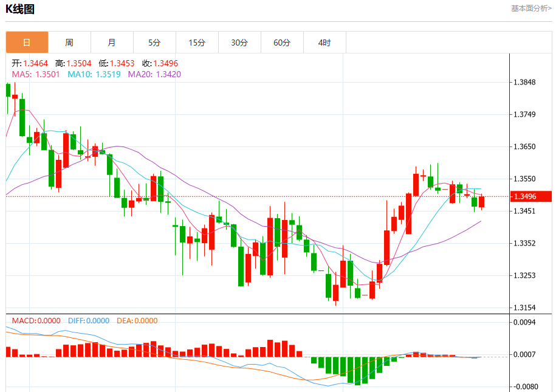Image resolution: width=556 pixels, height=392 pixels.
Task: Select the 日 daily chart tab
Action: point(27,43)
